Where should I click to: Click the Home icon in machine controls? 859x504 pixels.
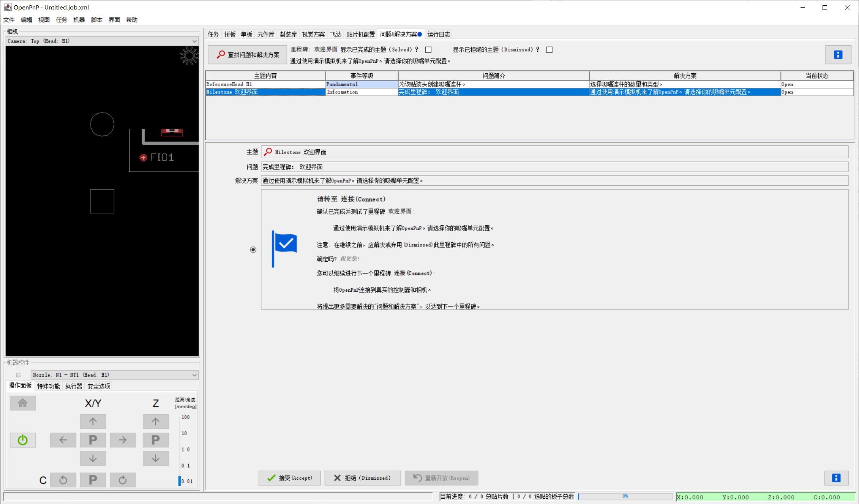pos(22,403)
